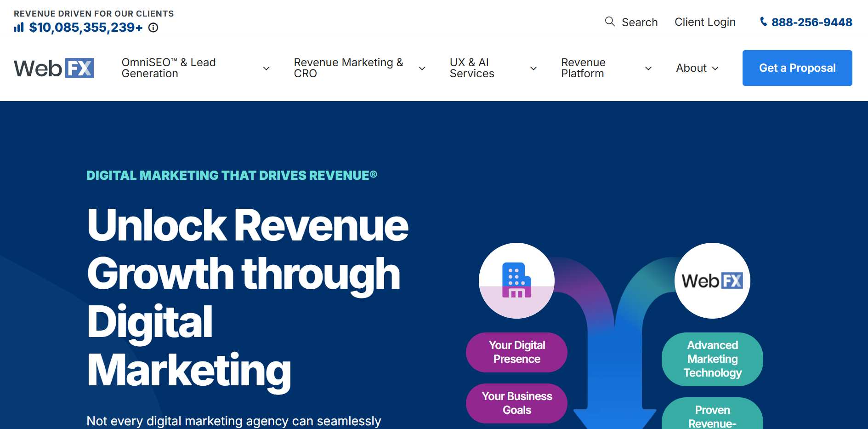Click the Revenue Driven For Our Clients label
Image resolution: width=868 pixels, height=429 pixels.
[x=94, y=14]
